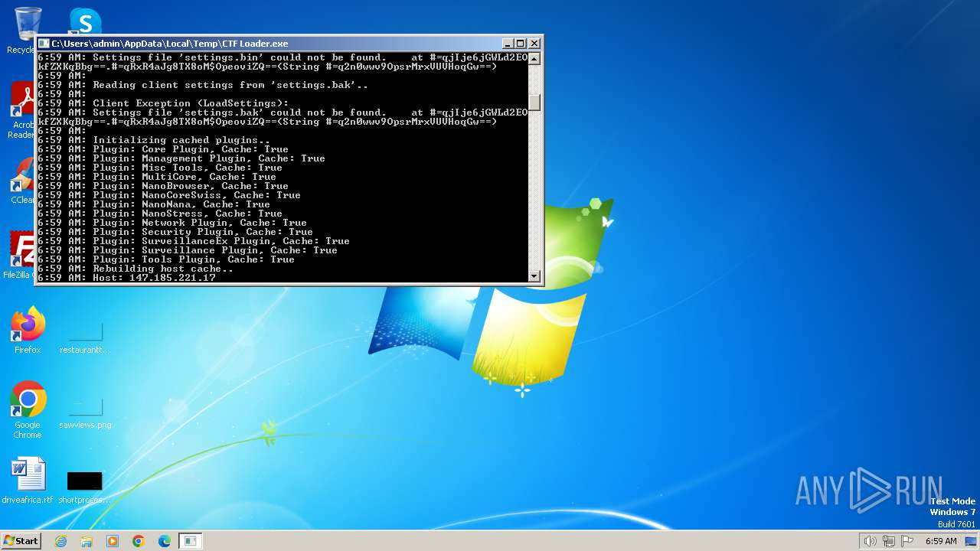980x551 pixels.
Task: Open Internet Explorer from the taskbar
Action: point(60,541)
